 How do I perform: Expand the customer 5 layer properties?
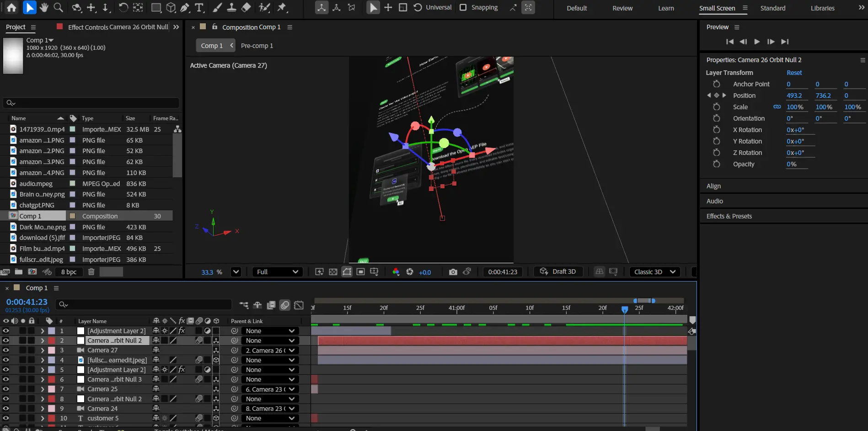click(x=42, y=418)
